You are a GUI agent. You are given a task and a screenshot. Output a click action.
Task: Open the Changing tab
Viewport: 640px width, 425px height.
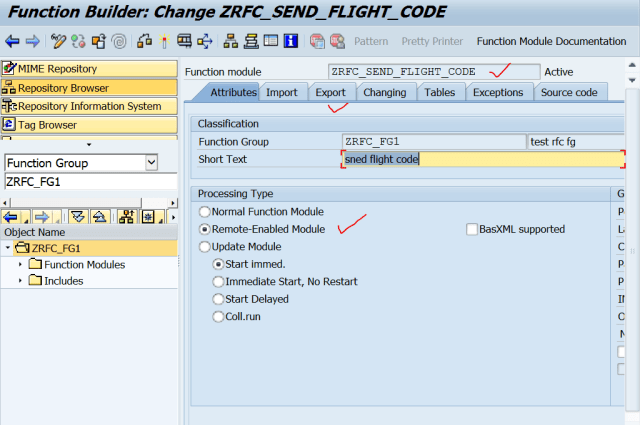pos(384,92)
